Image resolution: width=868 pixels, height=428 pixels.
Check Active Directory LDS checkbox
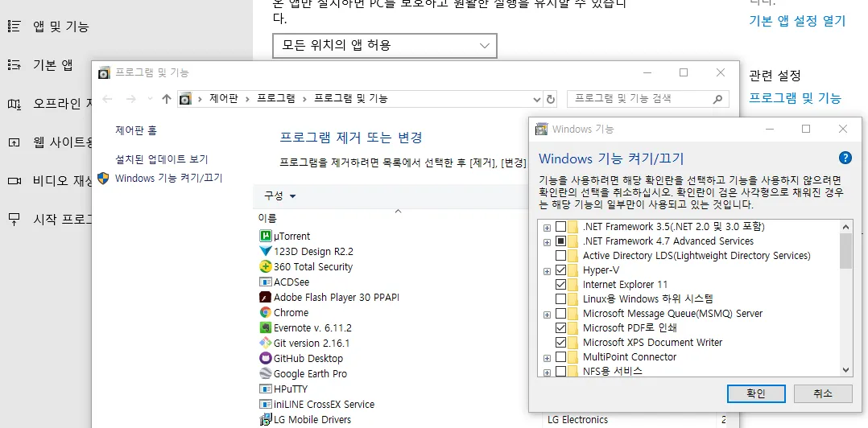click(x=560, y=256)
